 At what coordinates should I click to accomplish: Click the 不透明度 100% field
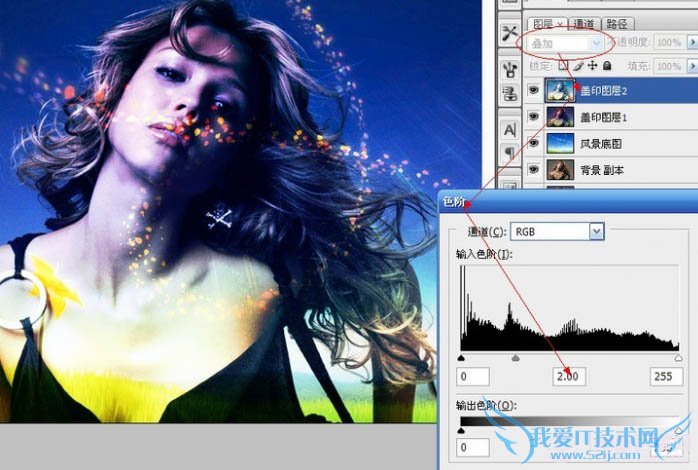tap(670, 42)
